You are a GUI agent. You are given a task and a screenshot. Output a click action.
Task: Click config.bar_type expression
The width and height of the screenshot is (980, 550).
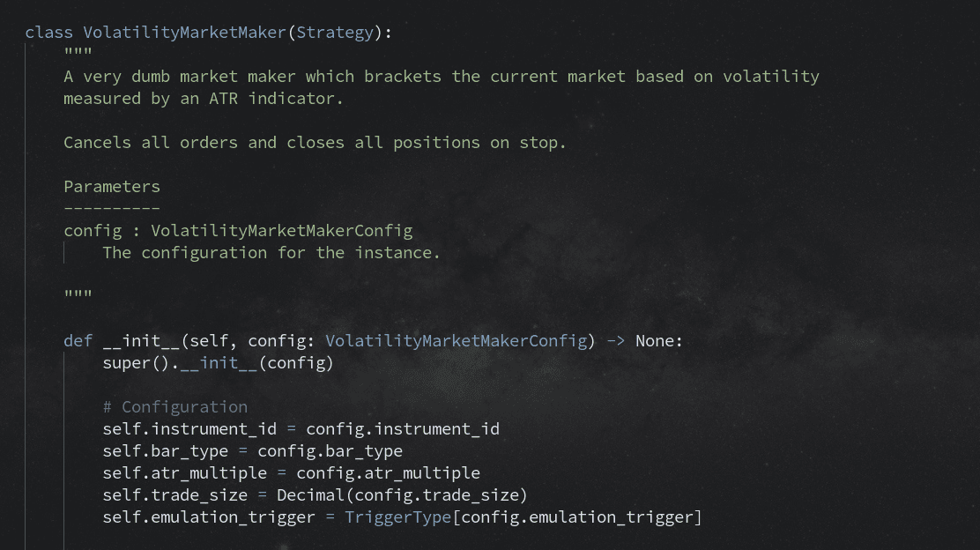pos(330,451)
